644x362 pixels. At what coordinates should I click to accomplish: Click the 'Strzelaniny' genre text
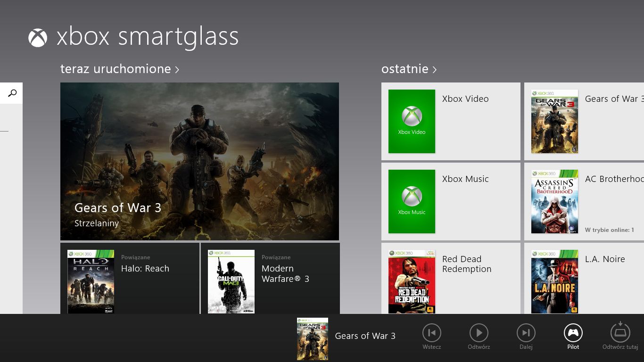coord(97,223)
